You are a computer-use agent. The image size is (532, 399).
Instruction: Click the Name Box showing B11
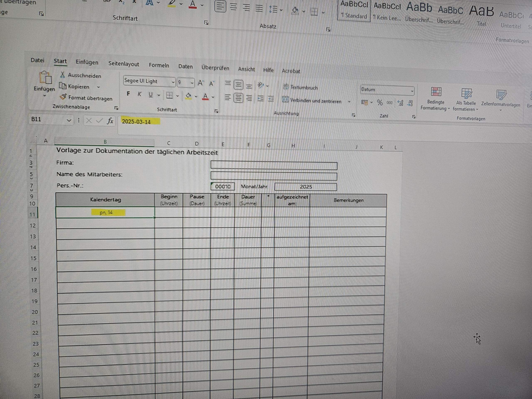tap(48, 119)
